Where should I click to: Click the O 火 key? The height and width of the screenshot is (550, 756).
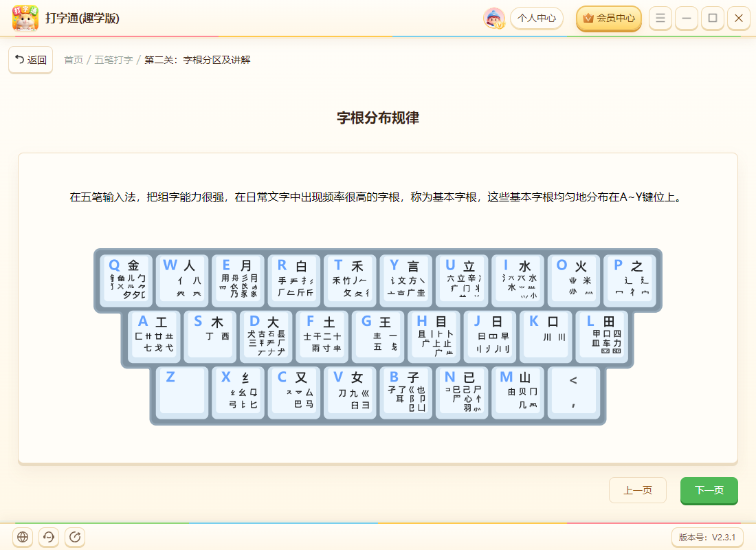[x=574, y=280]
